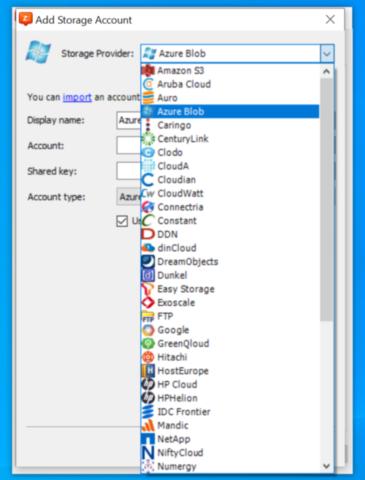Click the provider list scroll-down arrow

pyautogui.click(x=327, y=466)
